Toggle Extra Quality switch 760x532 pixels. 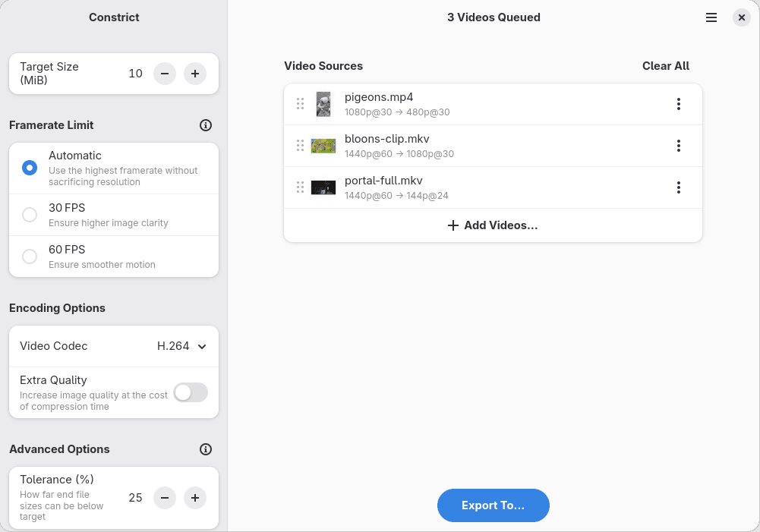coord(191,393)
